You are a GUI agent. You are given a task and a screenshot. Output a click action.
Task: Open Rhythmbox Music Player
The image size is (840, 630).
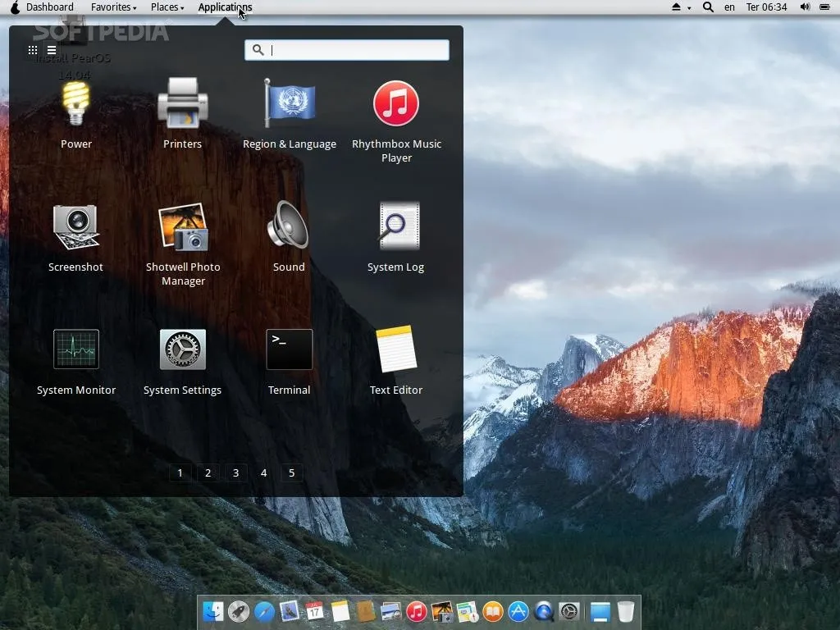[x=396, y=104]
